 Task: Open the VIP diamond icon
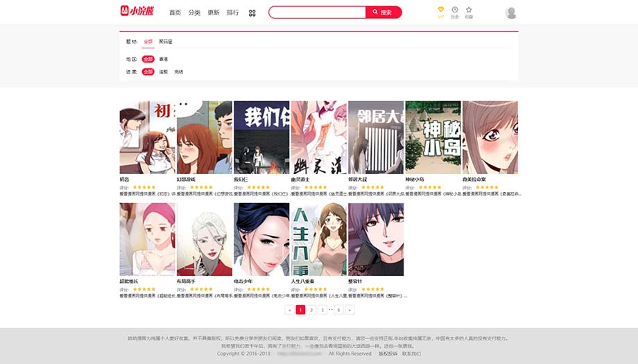[x=440, y=12]
